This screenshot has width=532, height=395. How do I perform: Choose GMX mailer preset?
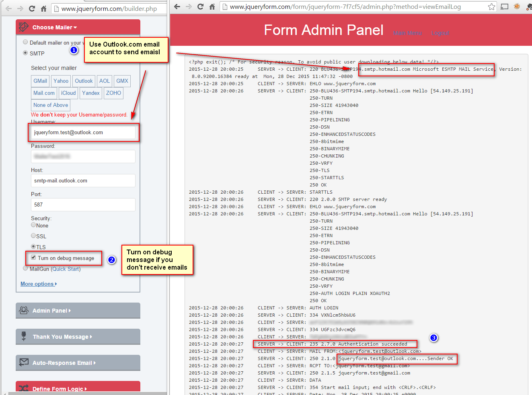pos(122,81)
